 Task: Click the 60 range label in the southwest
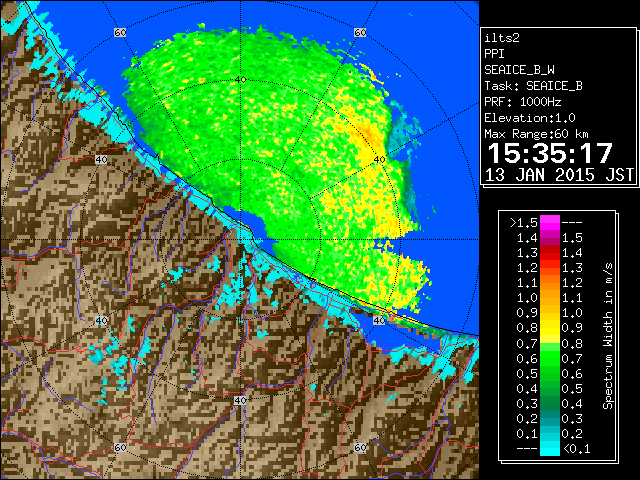coord(120,447)
